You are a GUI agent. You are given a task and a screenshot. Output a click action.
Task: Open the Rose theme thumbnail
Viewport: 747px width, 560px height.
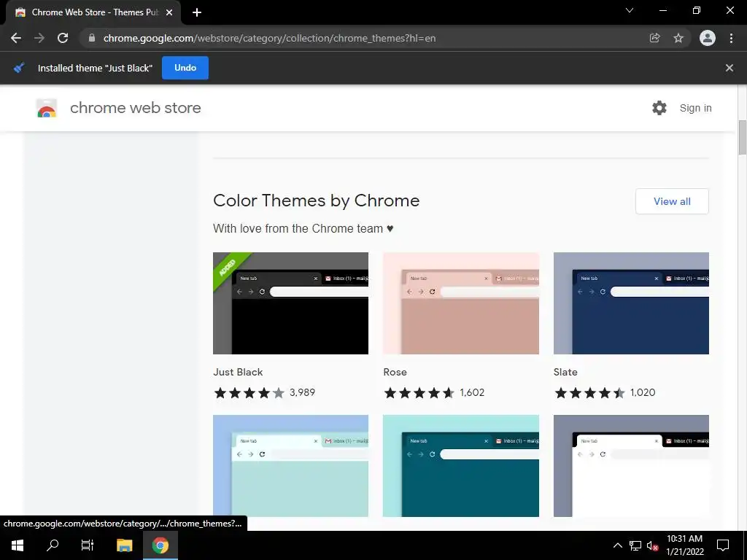461,303
